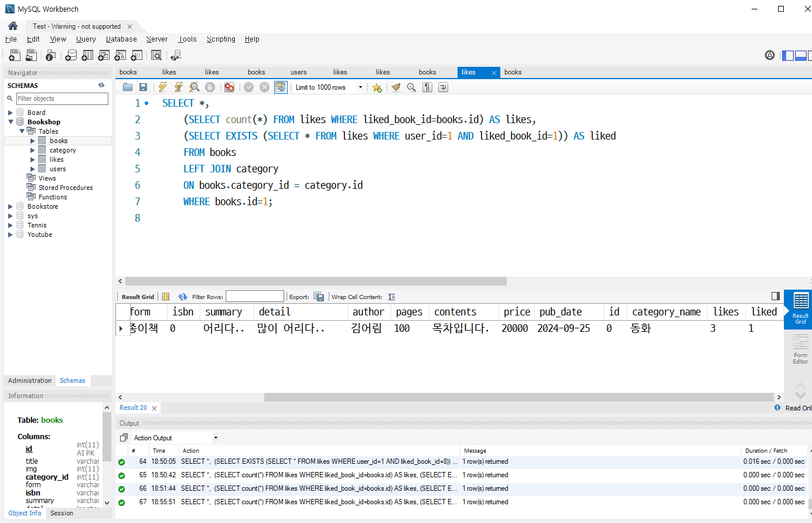
Task: Expand the users table
Action: coord(33,169)
